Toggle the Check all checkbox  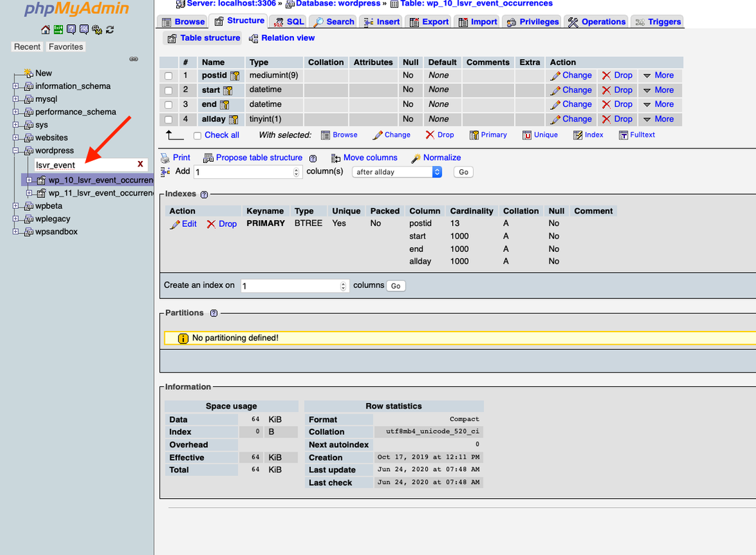pos(197,135)
